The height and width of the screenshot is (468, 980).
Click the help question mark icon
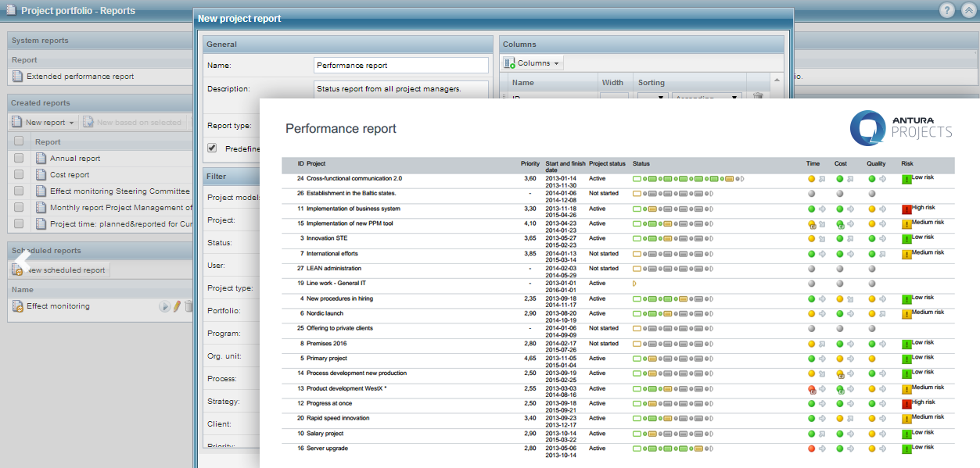[947, 10]
